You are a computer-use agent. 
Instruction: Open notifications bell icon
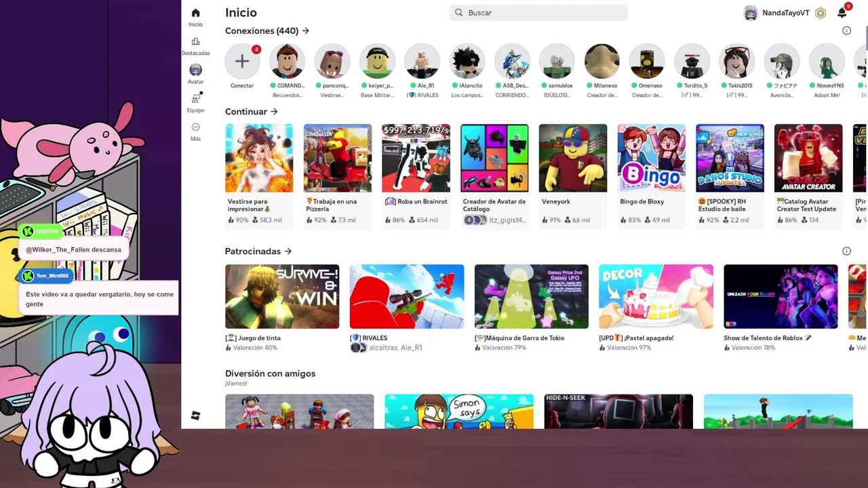coord(842,13)
